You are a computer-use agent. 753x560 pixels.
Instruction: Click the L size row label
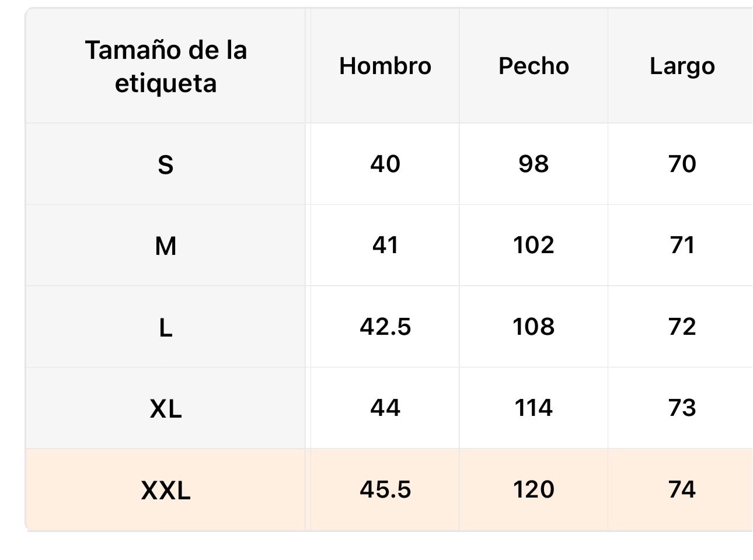click(166, 327)
